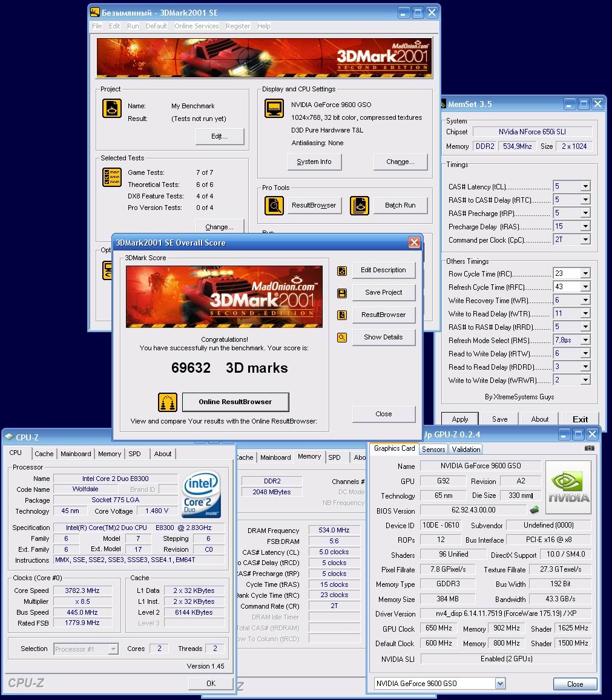Image resolution: width=612 pixels, height=700 pixels.
Task: Switch to Mainboard tab in left CPU-Z
Action: [x=76, y=454]
